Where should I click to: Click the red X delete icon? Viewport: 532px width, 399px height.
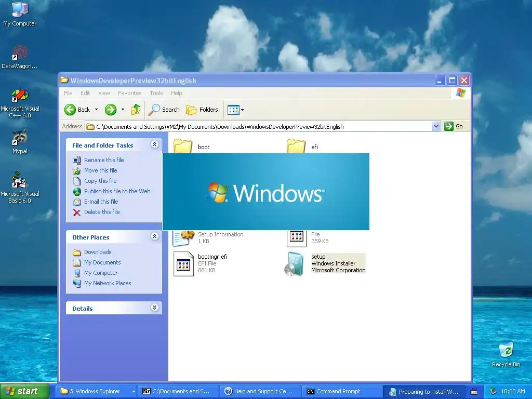pyautogui.click(x=77, y=212)
